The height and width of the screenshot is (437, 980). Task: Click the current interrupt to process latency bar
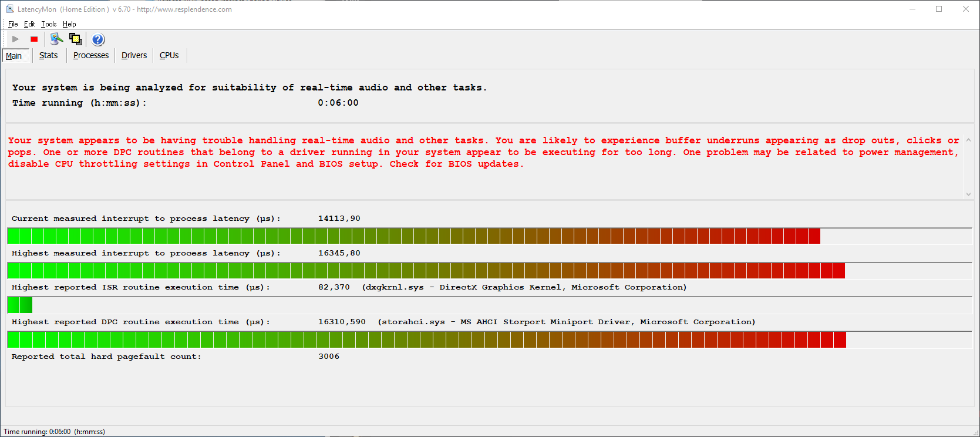point(490,236)
